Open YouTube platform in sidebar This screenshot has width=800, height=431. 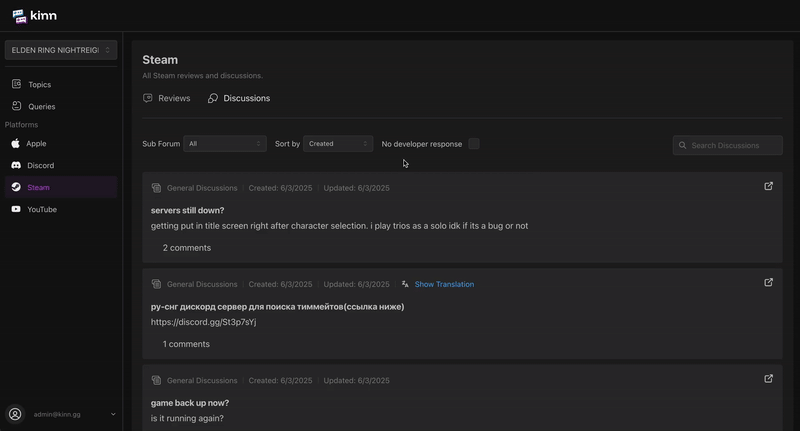pyautogui.click(x=61, y=209)
